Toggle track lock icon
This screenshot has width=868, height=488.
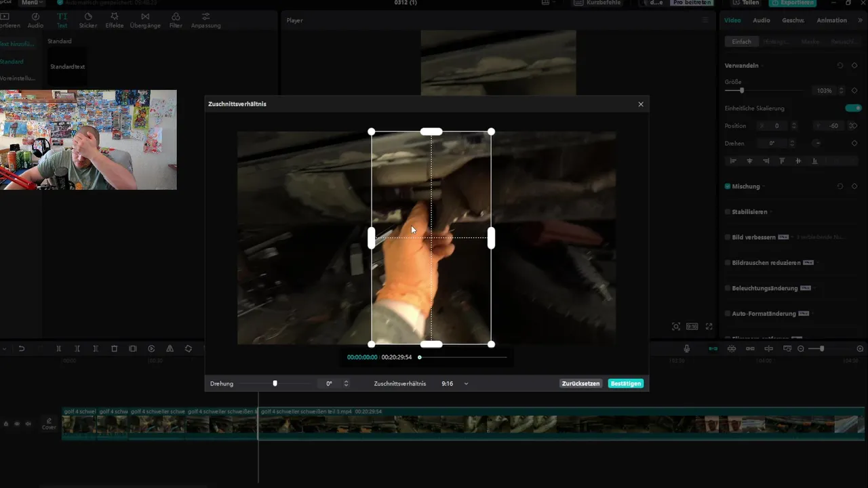(x=6, y=424)
